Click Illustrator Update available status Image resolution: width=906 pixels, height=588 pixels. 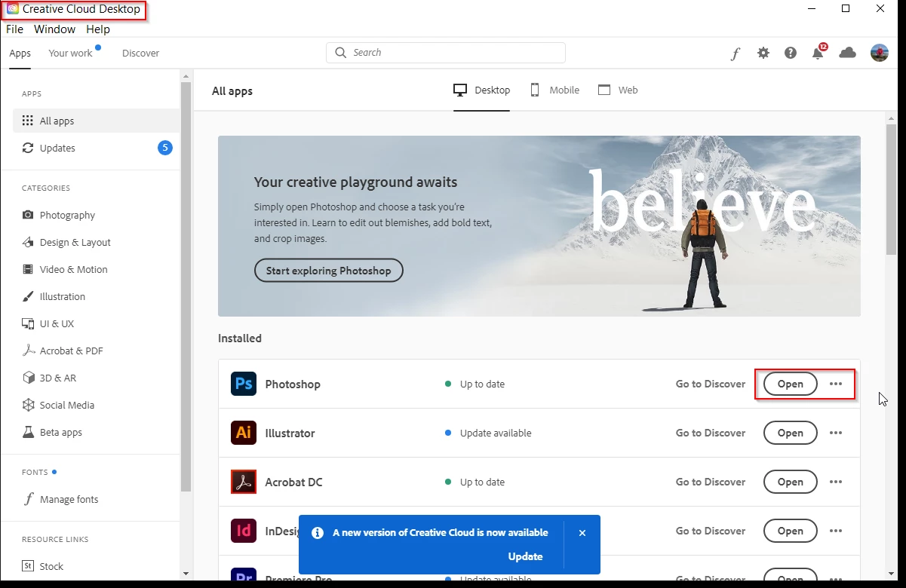pos(488,433)
